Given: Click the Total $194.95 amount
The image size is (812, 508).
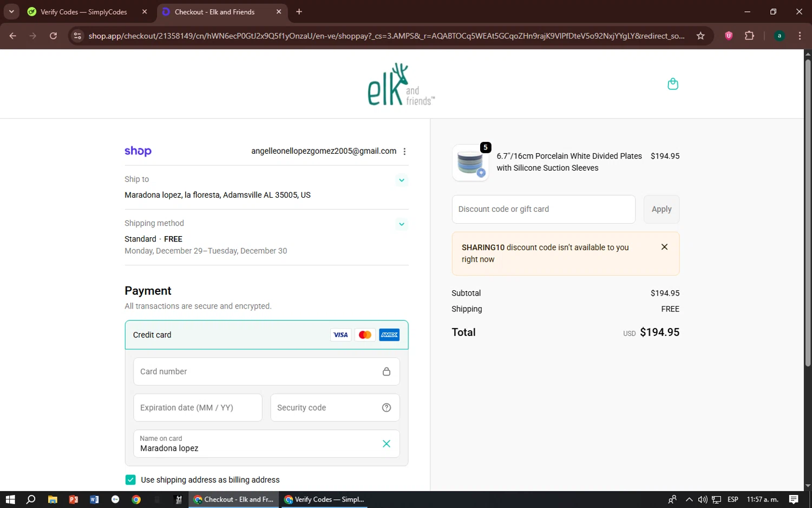Looking at the screenshot, I should pos(659,332).
